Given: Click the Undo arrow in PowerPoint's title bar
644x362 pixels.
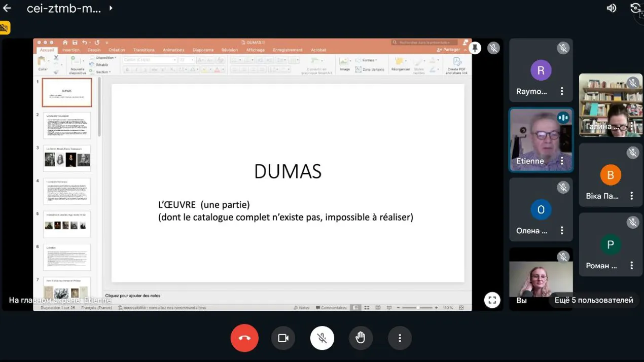Looking at the screenshot, I should pyautogui.click(x=85, y=43).
